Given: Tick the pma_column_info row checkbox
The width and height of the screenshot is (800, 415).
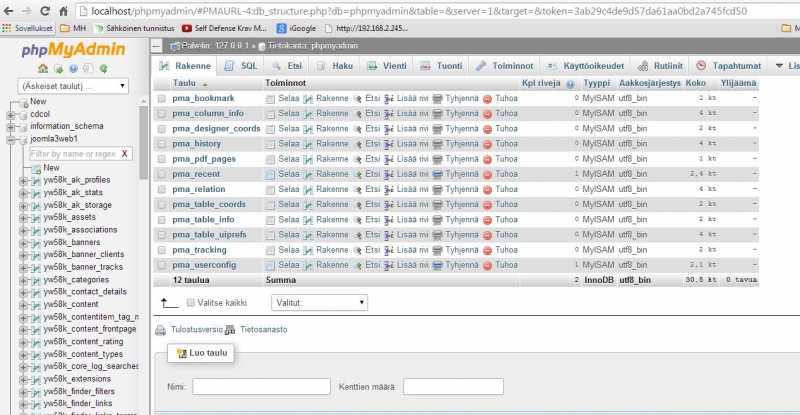Looking at the screenshot, I should pyautogui.click(x=162, y=114).
